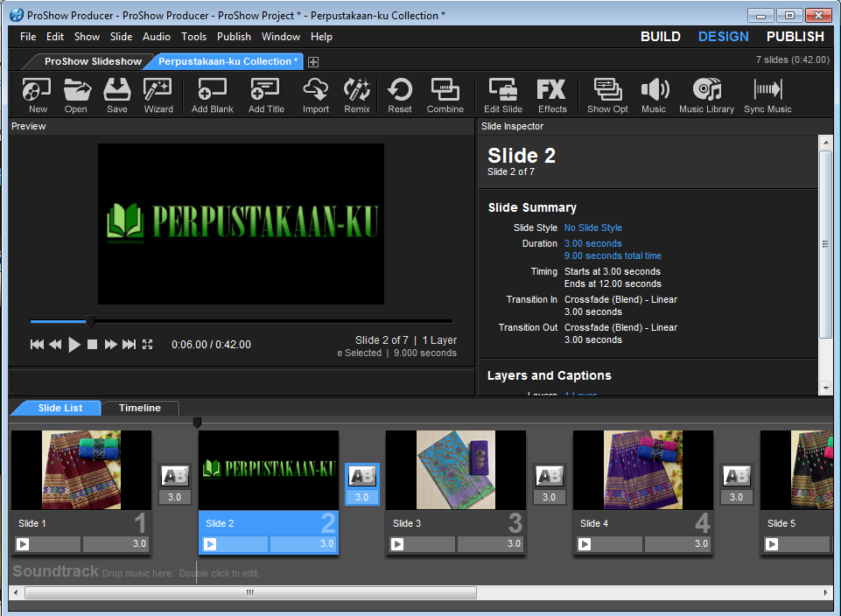Open the Audio menu

(x=156, y=37)
